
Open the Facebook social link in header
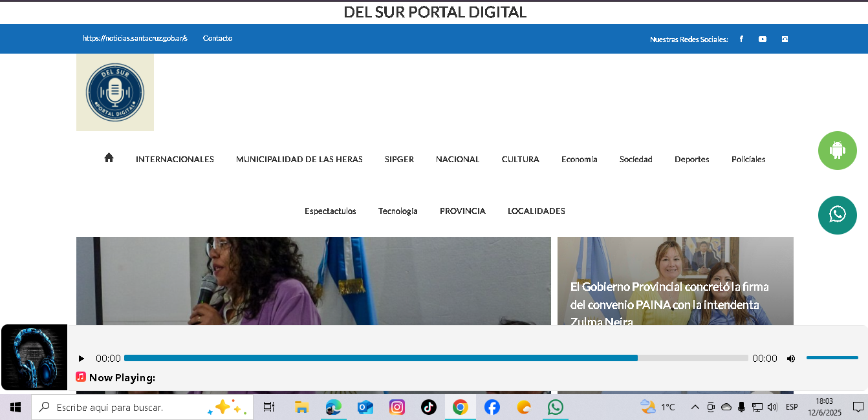point(741,39)
